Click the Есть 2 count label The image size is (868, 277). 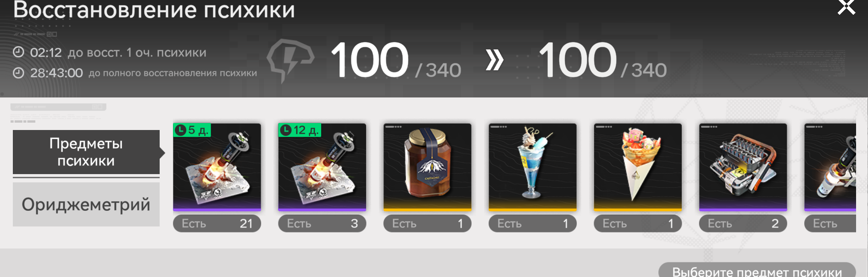[743, 224]
